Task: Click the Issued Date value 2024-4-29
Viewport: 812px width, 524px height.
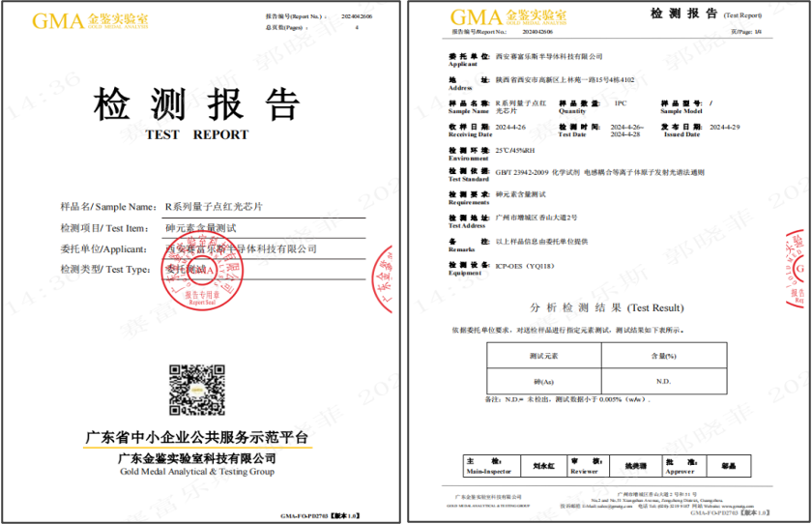Action: [724, 128]
